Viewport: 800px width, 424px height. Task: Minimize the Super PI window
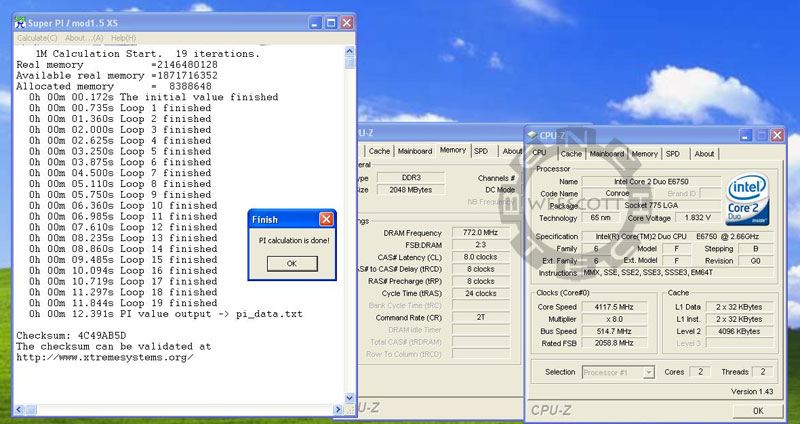click(x=315, y=22)
